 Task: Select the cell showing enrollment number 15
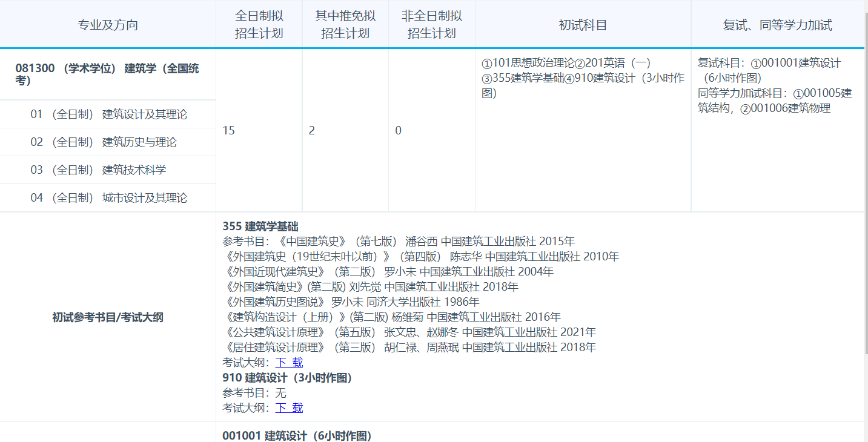(x=259, y=130)
